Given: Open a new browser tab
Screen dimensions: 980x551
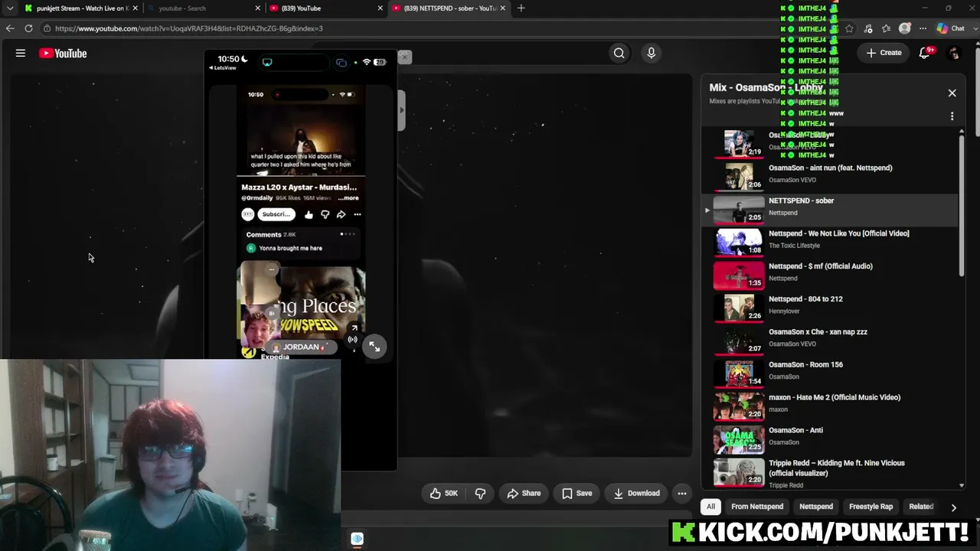Looking at the screenshot, I should point(521,8).
